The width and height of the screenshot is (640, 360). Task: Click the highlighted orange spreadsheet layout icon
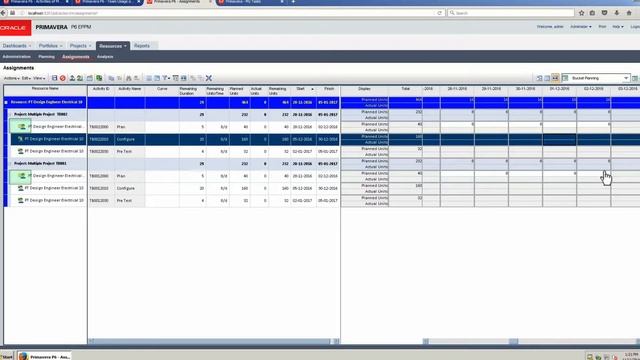click(555, 78)
